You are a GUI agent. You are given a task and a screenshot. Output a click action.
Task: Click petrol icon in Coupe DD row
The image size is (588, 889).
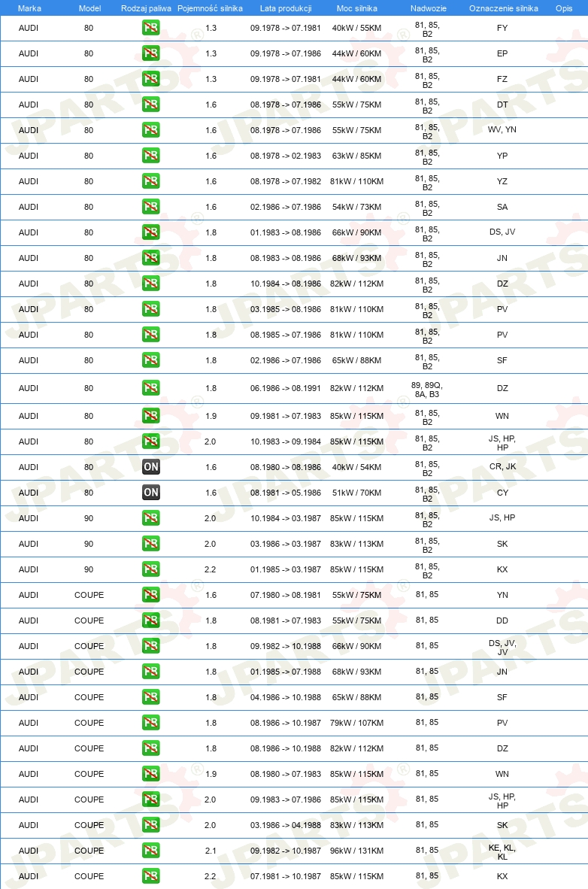pos(151,620)
